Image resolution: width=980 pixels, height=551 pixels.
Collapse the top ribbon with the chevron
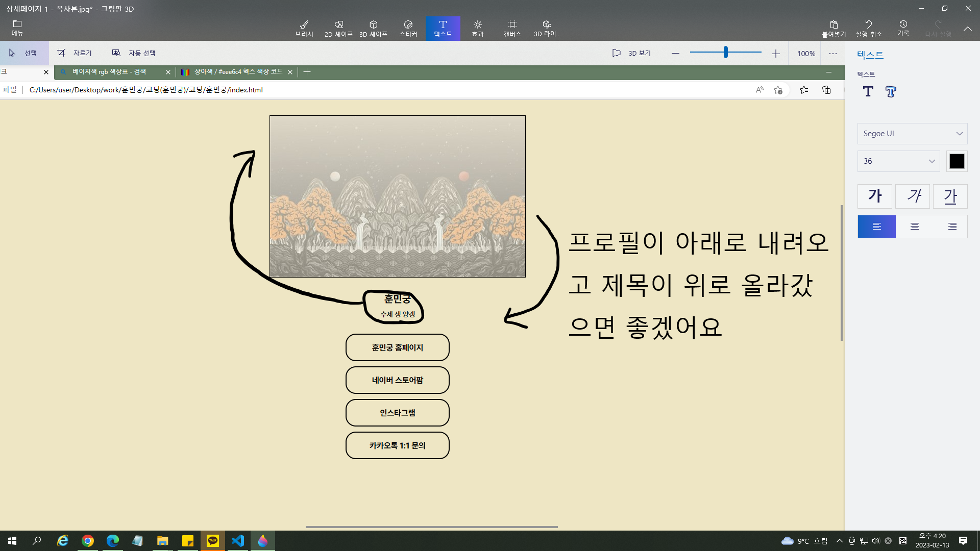click(968, 29)
